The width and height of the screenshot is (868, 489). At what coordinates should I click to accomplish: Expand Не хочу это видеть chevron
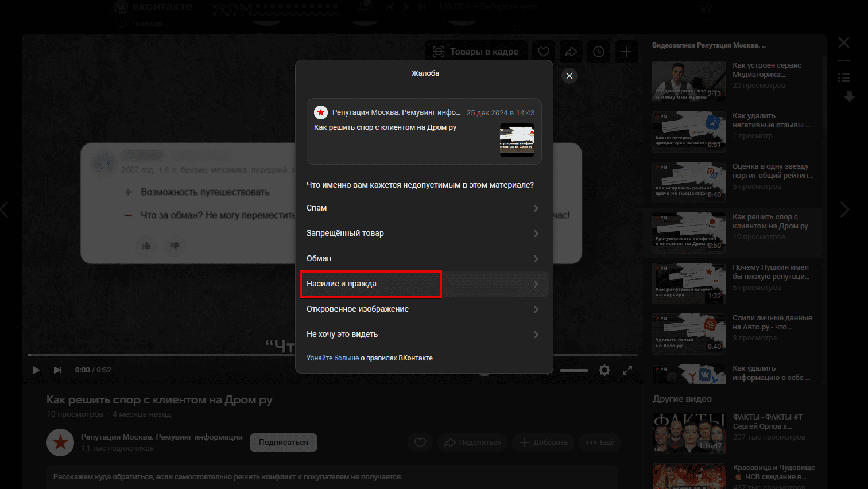coord(536,335)
